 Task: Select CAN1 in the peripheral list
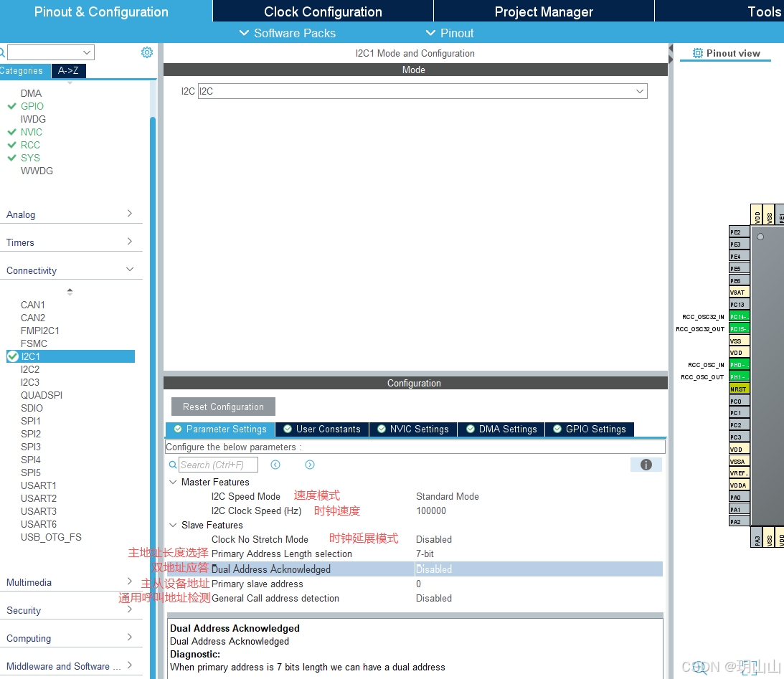coord(32,305)
